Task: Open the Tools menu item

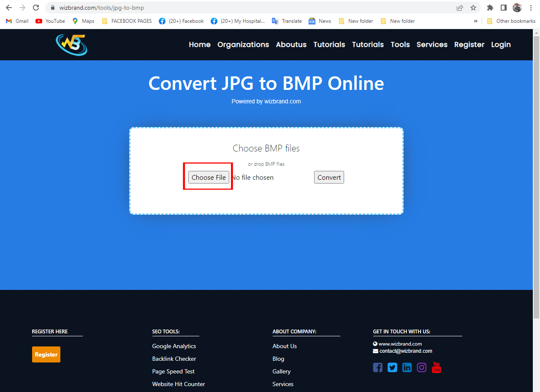Action: pyautogui.click(x=399, y=44)
